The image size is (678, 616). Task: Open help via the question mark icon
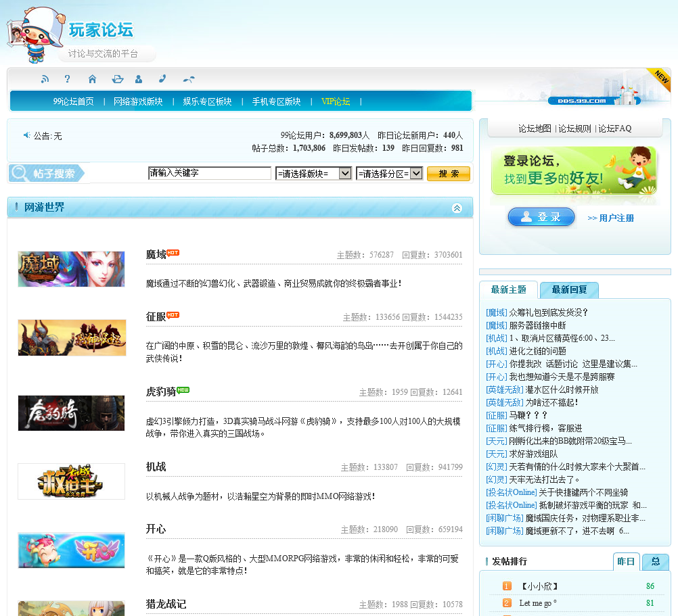pyautogui.click(x=67, y=78)
